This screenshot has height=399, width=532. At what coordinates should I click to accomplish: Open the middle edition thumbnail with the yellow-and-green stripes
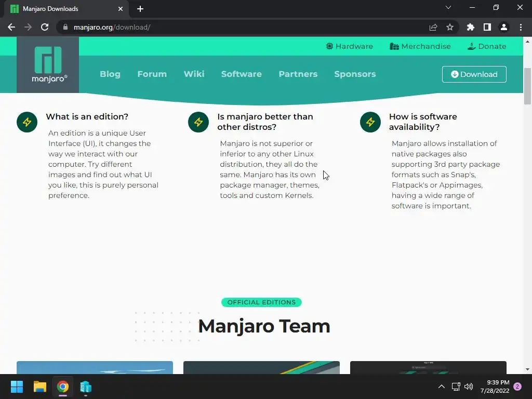(261, 368)
